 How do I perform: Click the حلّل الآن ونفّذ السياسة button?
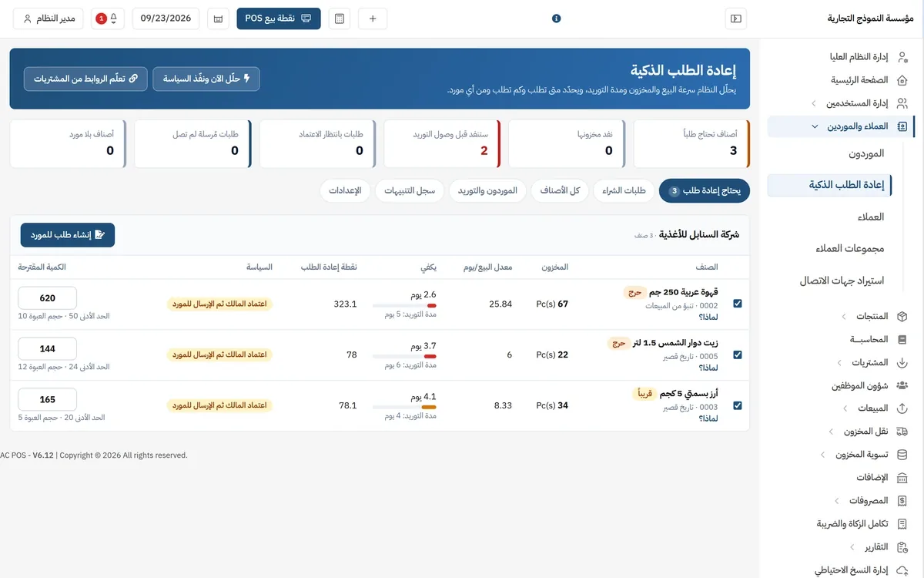pos(206,79)
